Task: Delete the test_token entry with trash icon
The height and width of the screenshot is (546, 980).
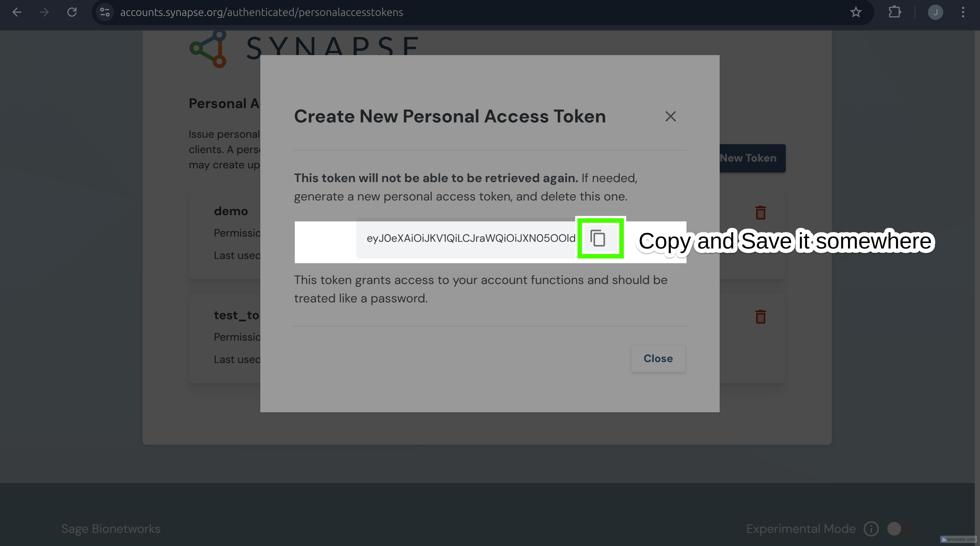Action: 760,317
